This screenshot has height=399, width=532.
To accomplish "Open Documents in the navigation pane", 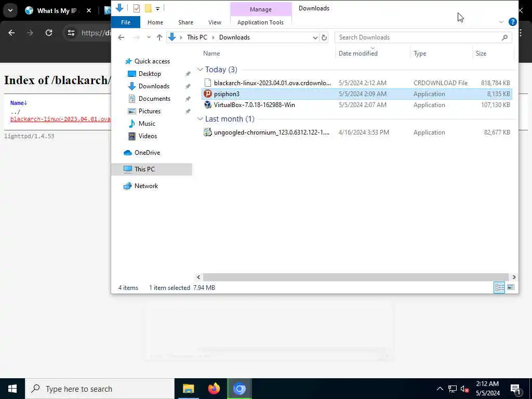I will [x=154, y=99].
